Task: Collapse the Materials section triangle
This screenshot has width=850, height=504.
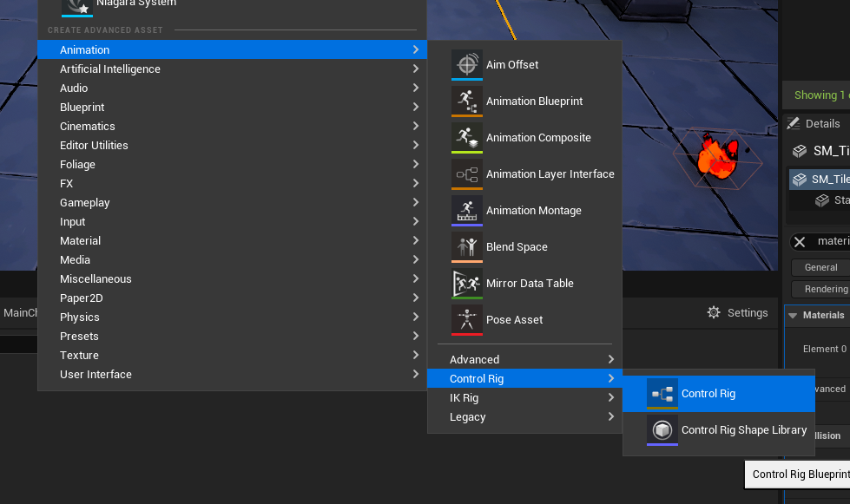Action: (793, 315)
